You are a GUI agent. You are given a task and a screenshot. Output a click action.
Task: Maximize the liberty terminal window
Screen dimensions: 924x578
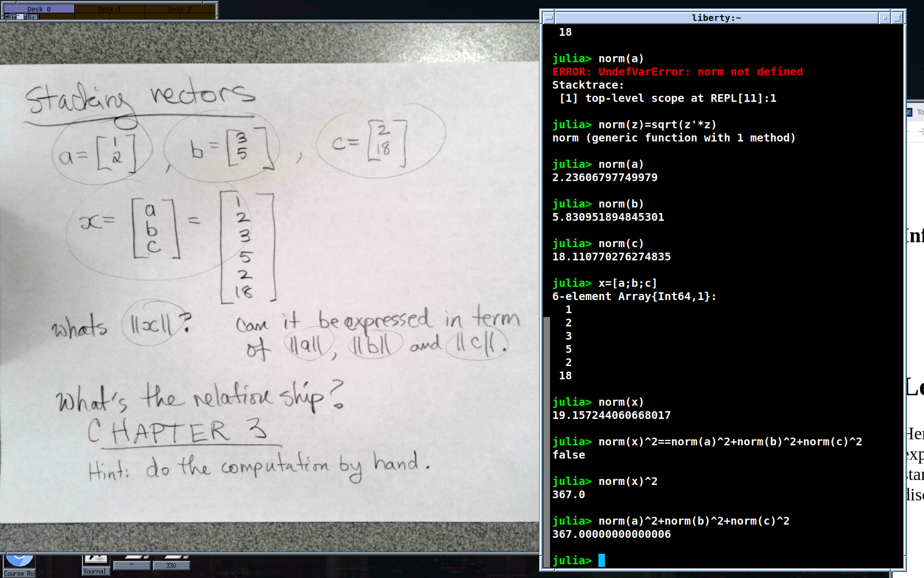(x=897, y=18)
